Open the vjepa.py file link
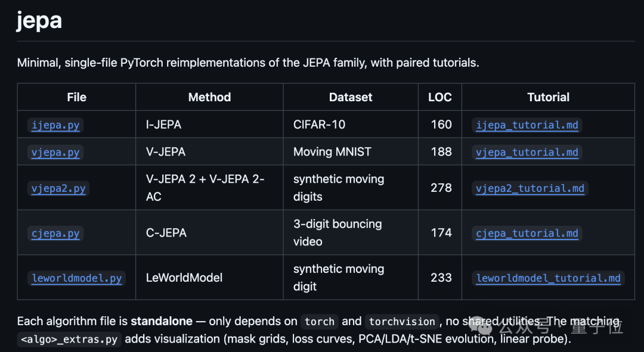644x352 pixels. (55, 152)
